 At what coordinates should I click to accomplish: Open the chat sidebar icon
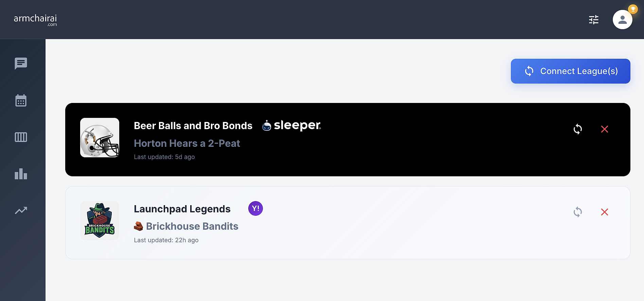pos(21,64)
